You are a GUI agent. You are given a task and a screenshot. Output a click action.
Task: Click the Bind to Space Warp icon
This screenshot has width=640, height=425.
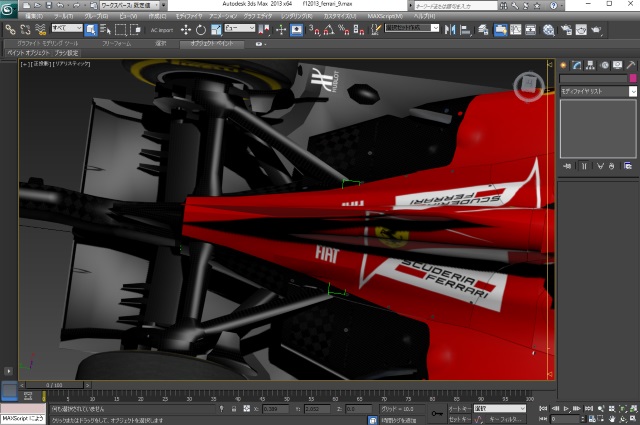pyautogui.click(x=40, y=30)
